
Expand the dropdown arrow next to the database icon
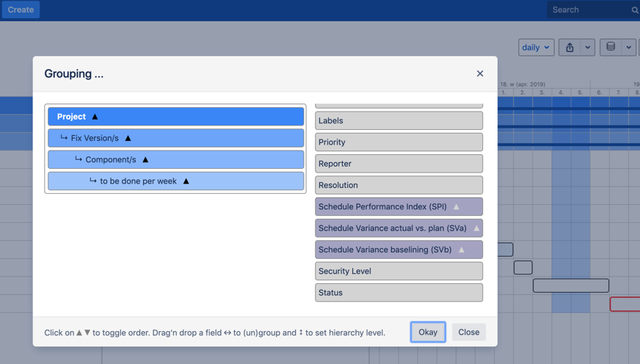(x=629, y=48)
